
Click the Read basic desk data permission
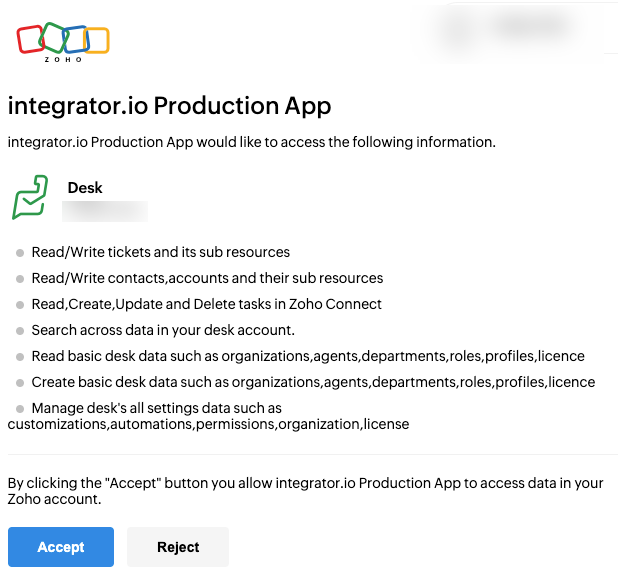click(308, 356)
